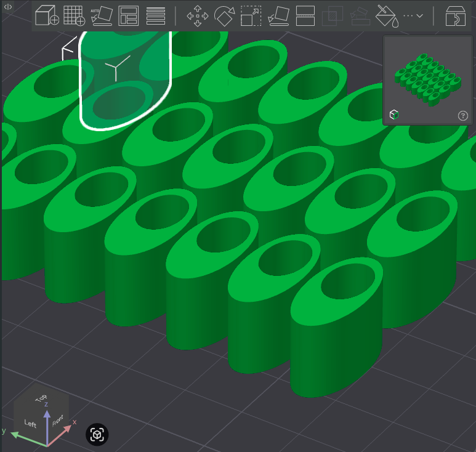This screenshot has height=452, width=476.
Task: Collapse the sidebar with the arrow toggle
Action: coord(8,7)
